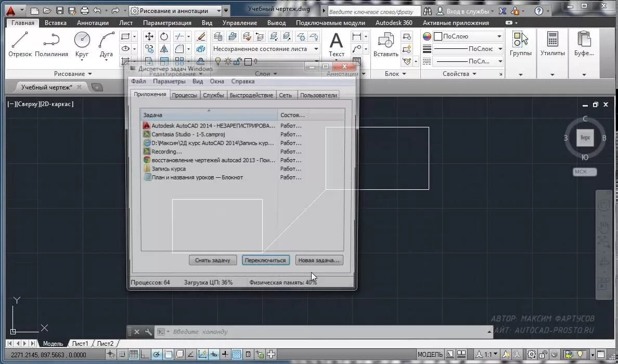
Task: Open layer state dropdown Несохраненное состояние листа
Action: coord(266,49)
